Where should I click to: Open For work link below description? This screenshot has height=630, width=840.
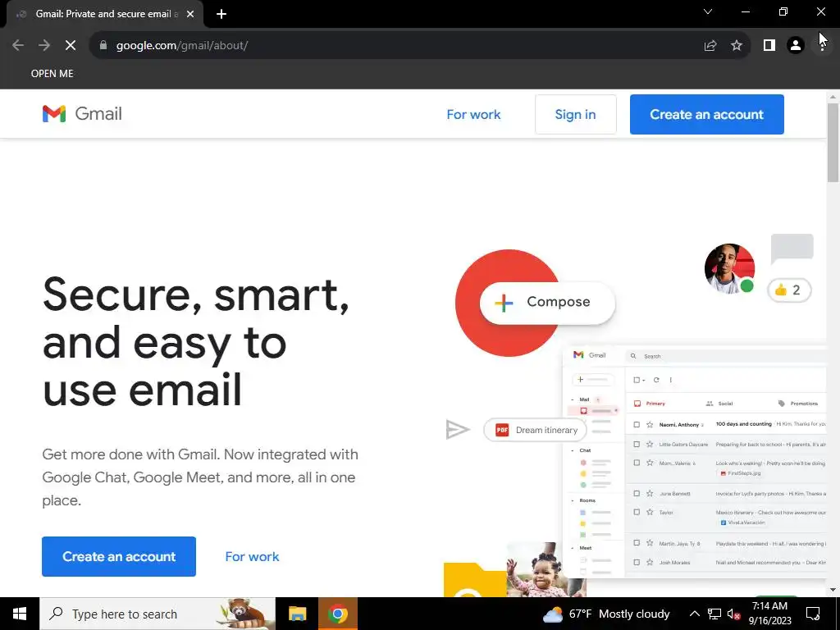click(253, 557)
